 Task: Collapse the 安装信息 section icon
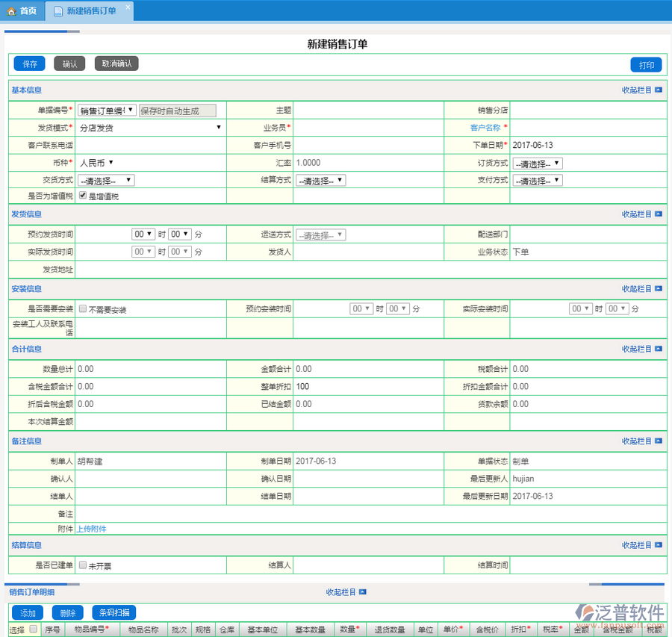coord(659,289)
